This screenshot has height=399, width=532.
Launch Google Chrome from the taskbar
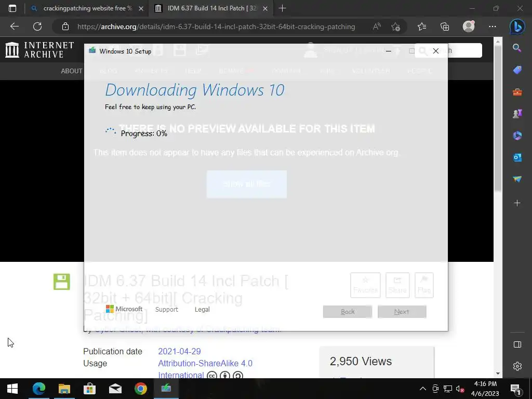(x=140, y=389)
